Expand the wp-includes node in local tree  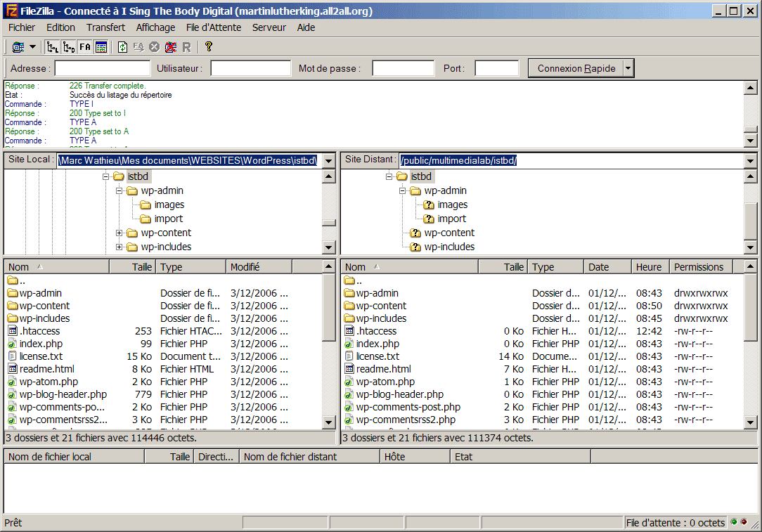pyautogui.click(x=119, y=247)
